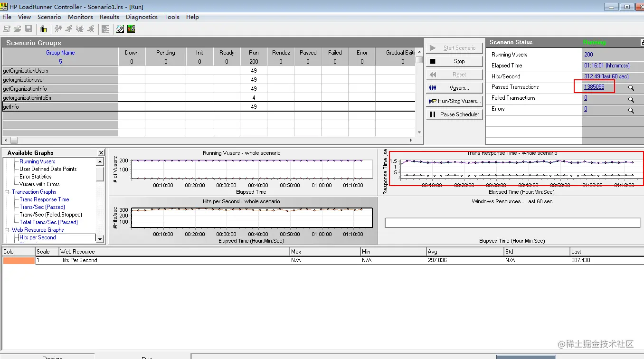The height and width of the screenshot is (359, 644).
Task: Select Hits per Second graph item
Action: pyautogui.click(x=38, y=237)
